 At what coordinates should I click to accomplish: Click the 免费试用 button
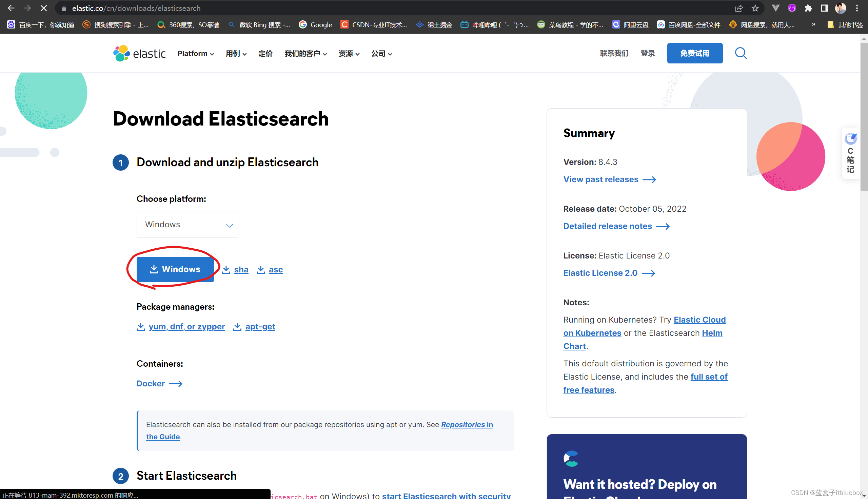(694, 53)
